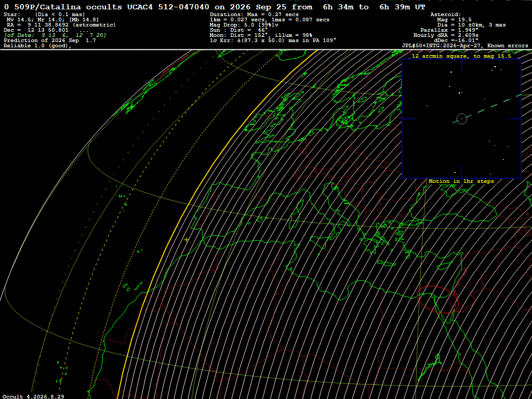Click the 'Occult 4.2026.8.29' version text

coord(33,396)
